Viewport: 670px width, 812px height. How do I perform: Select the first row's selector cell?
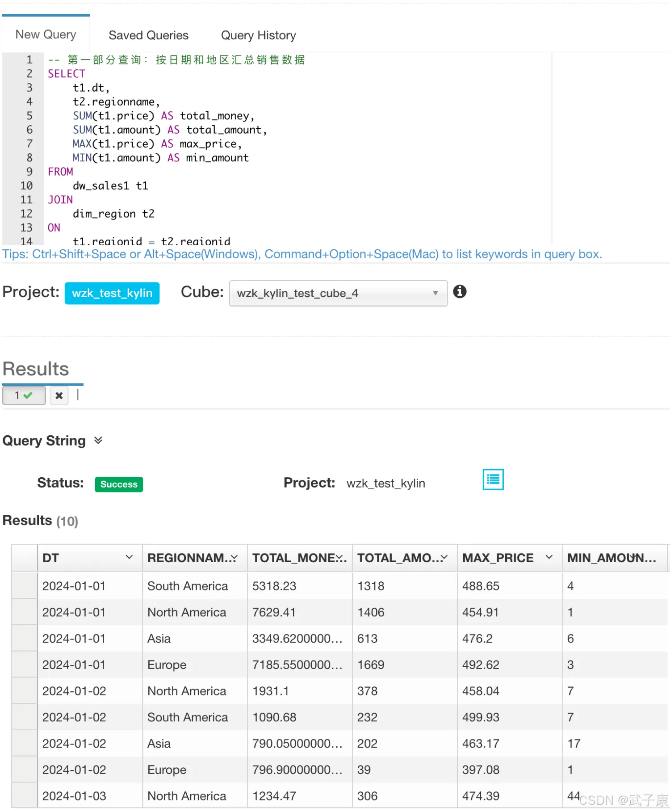pos(25,586)
